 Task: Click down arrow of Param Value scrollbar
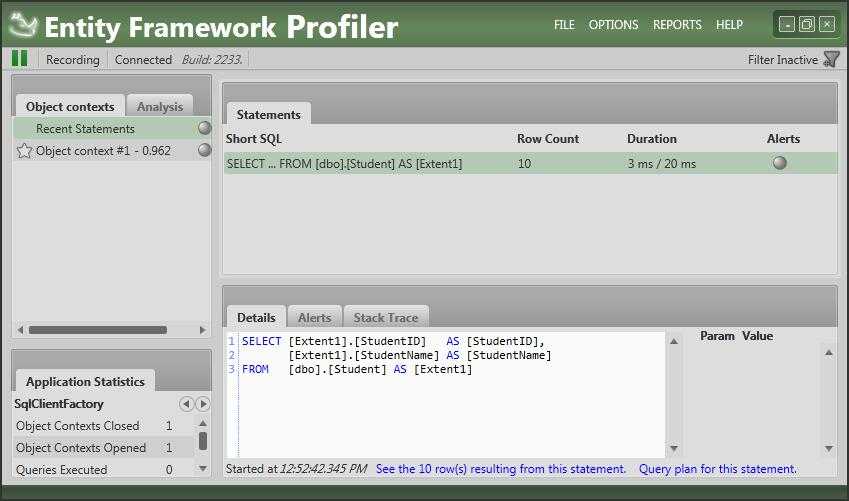pos(828,448)
